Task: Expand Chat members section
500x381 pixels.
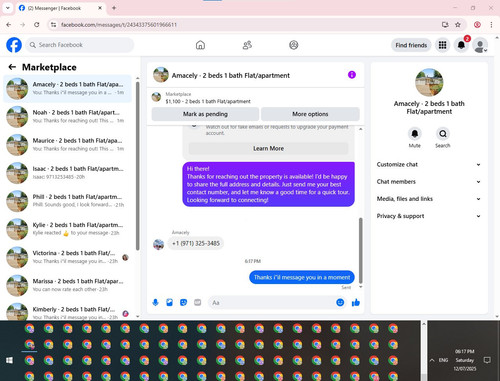Action: pyautogui.click(x=429, y=182)
